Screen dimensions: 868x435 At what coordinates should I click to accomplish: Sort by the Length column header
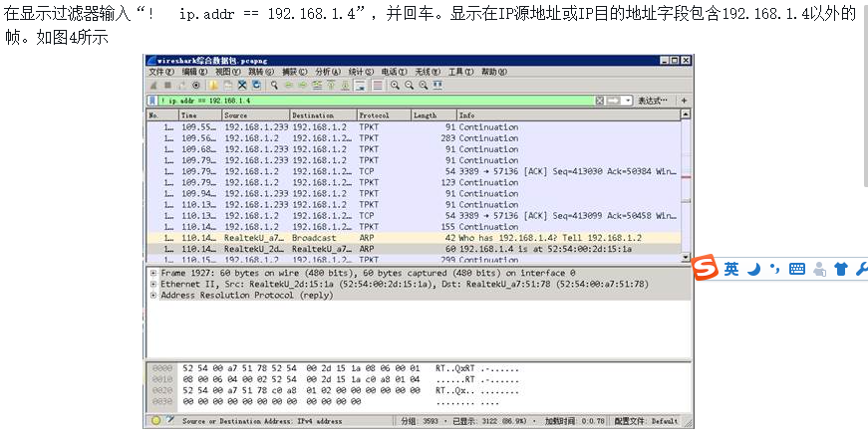433,115
